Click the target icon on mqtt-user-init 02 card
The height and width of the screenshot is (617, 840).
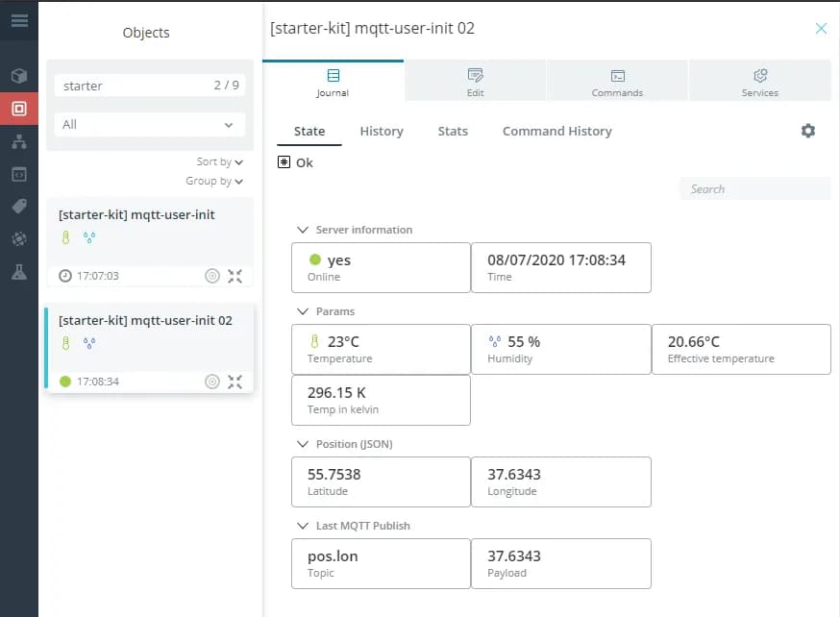coord(212,382)
